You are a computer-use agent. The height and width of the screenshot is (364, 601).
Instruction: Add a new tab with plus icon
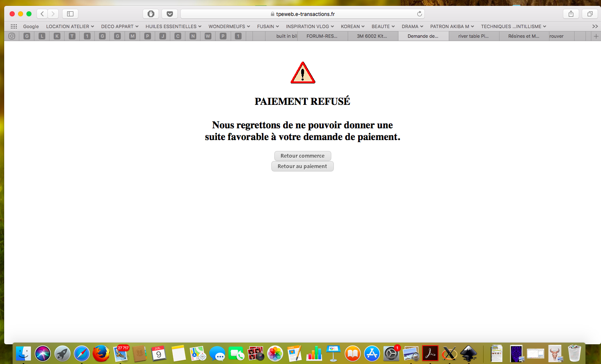pos(596,36)
